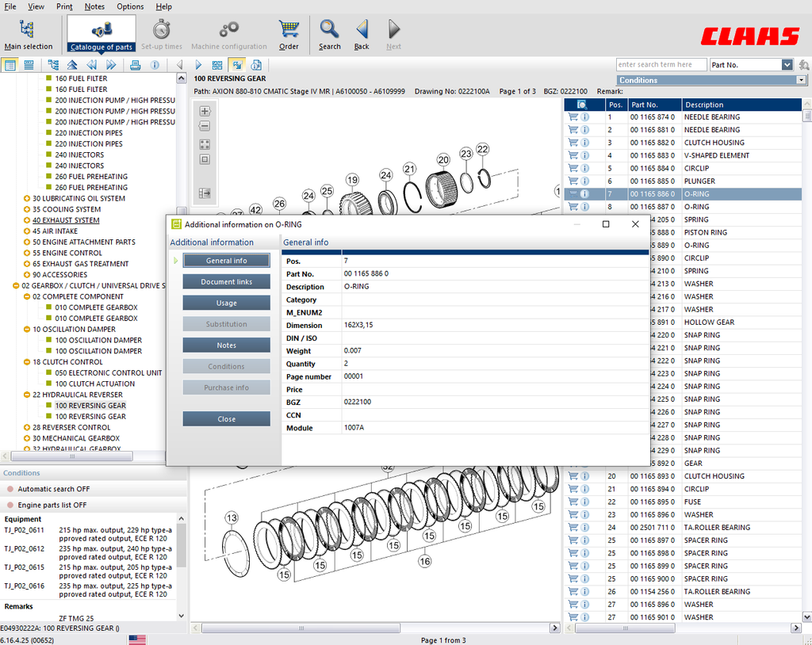The width and height of the screenshot is (812, 645).
Task: Click the search icon beside the Part No. dropdown
Action: [803, 65]
